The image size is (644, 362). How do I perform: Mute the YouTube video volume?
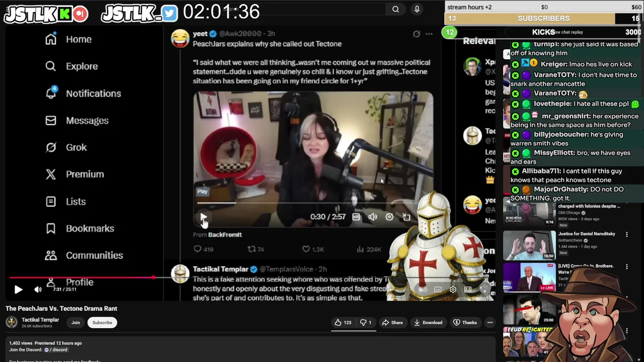coord(38,290)
